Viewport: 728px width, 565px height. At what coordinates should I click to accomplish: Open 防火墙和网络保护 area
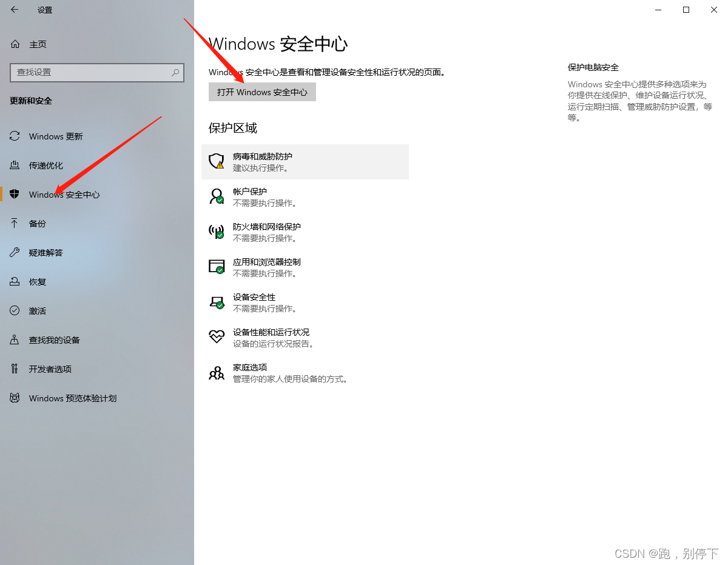(x=305, y=232)
